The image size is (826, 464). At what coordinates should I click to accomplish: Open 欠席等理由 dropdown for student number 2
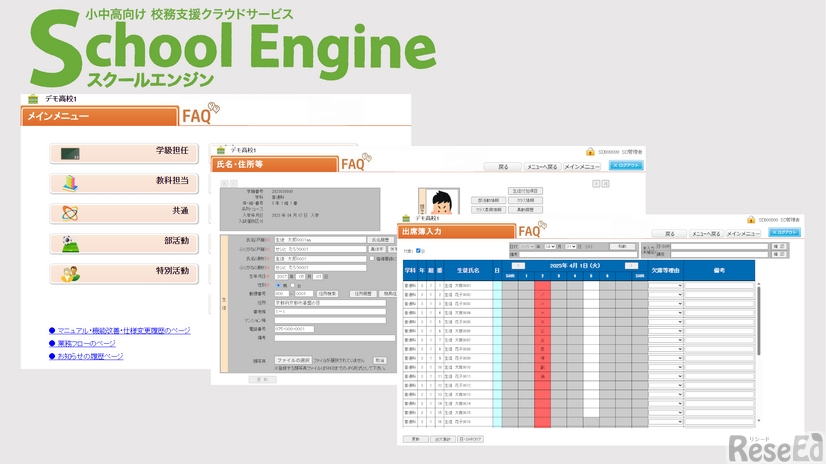pyautogui.click(x=665, y=294)
